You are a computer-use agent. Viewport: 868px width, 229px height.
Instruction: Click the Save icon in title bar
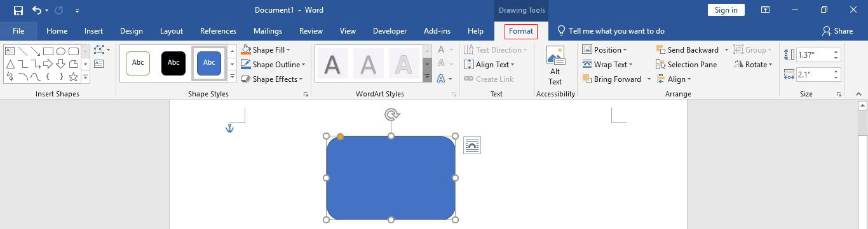point(18,10)
